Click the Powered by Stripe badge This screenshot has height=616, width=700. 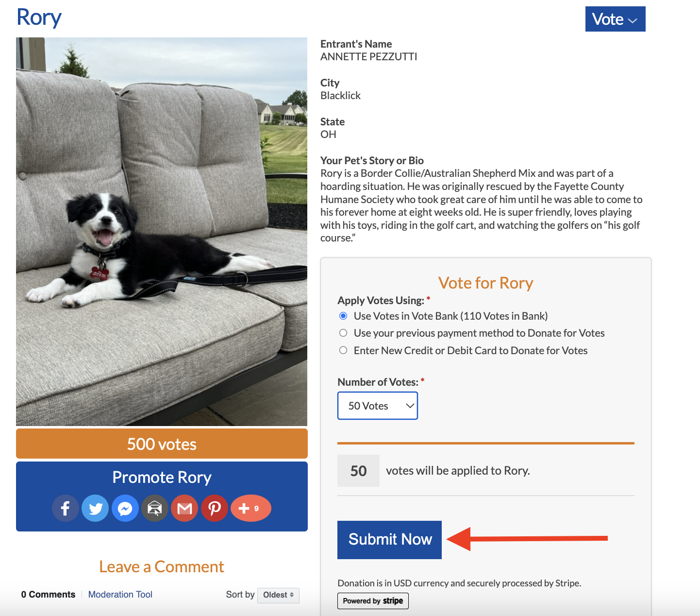(x=373, y=601)
